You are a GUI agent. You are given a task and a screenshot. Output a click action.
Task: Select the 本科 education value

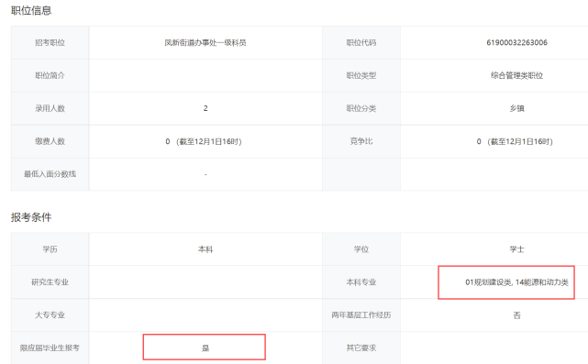click(205, 249)
